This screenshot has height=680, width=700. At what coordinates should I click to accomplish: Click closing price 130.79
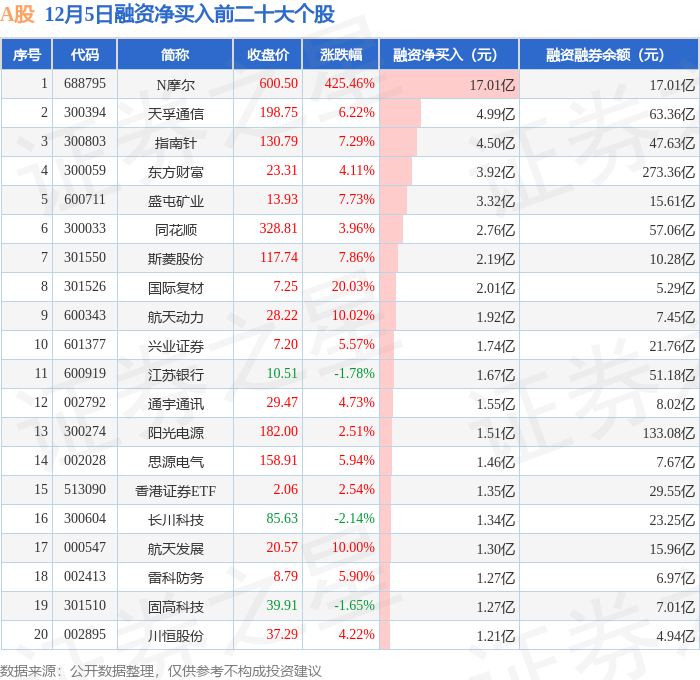[x=279, y=142]
